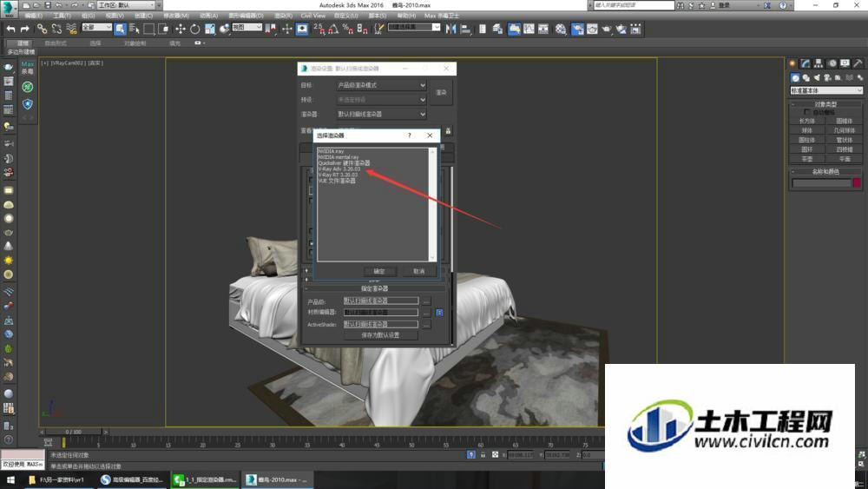
Task: Activate the Select Object tool
Action: point(120,29)
